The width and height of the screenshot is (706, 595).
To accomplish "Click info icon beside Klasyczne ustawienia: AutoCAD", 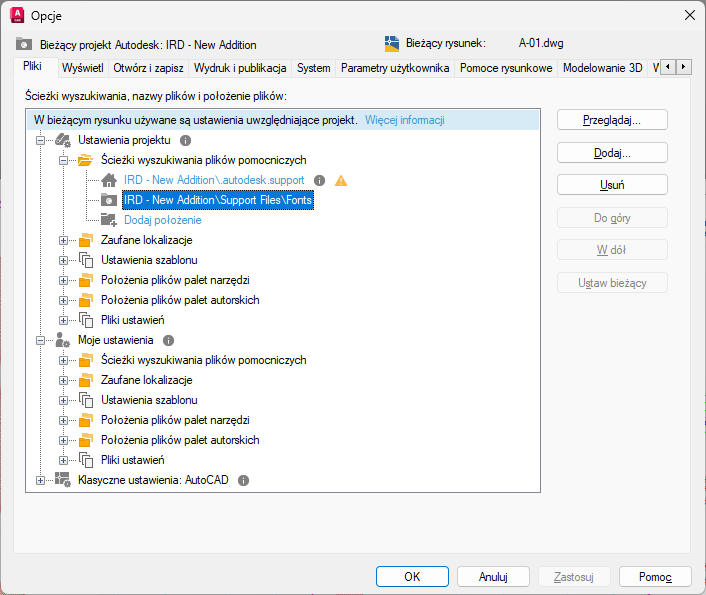I will 243,480.
